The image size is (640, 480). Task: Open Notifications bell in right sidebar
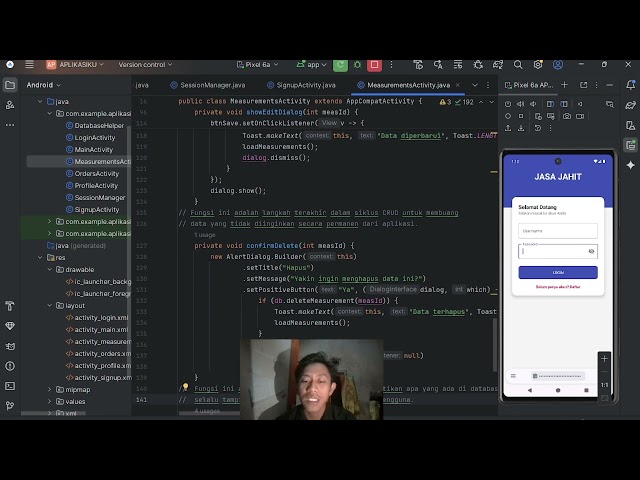(631, 85)
